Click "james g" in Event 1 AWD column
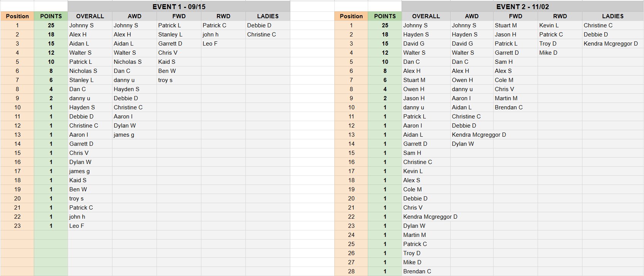Image resolution: width=644 pixels, height=276 pixels. [124, 135]
